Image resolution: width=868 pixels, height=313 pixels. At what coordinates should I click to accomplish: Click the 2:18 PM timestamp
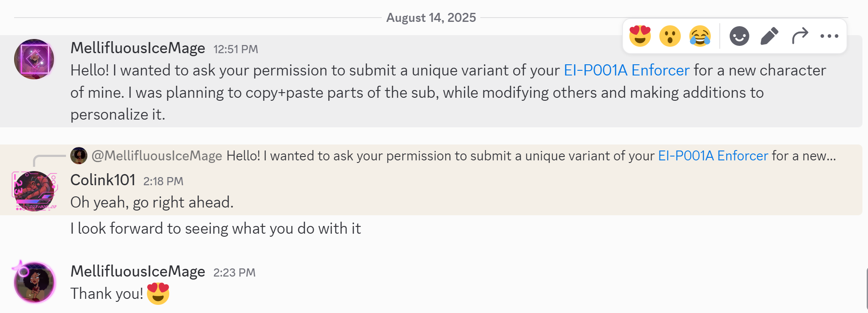pyautogui.click(x=163, y=181)
